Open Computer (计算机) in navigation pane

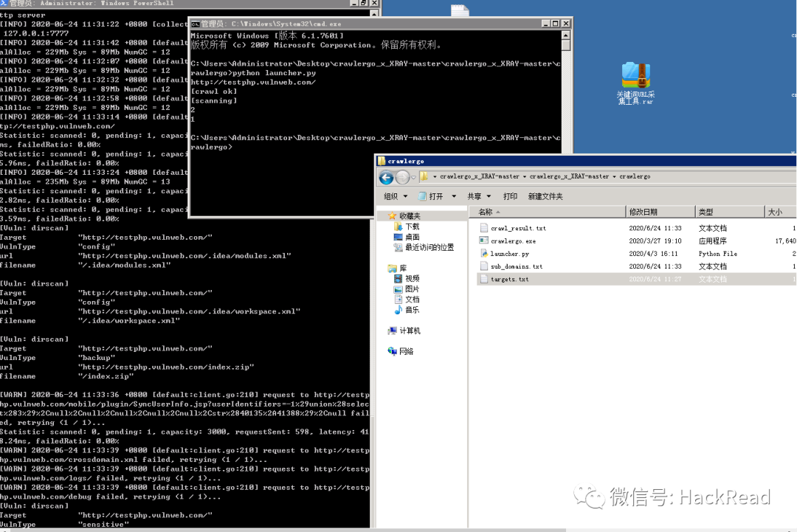[409, 331]
